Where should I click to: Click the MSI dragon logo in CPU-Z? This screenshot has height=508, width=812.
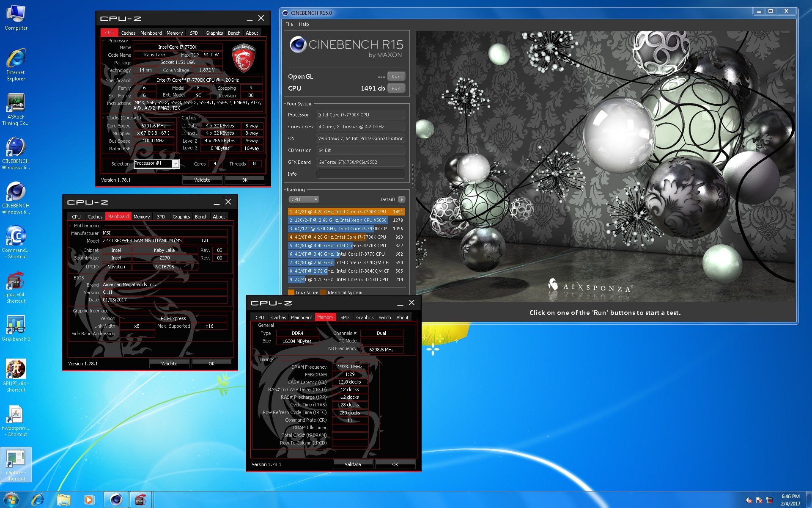243,58
